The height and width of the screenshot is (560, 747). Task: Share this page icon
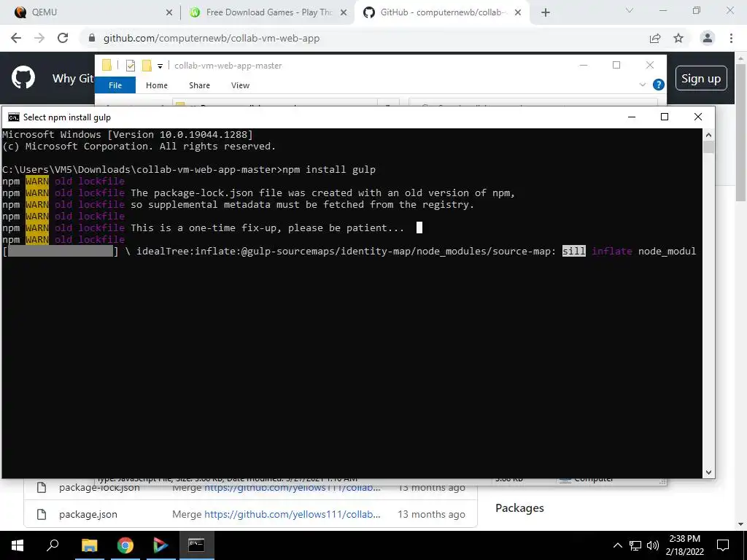coord(655,38)
